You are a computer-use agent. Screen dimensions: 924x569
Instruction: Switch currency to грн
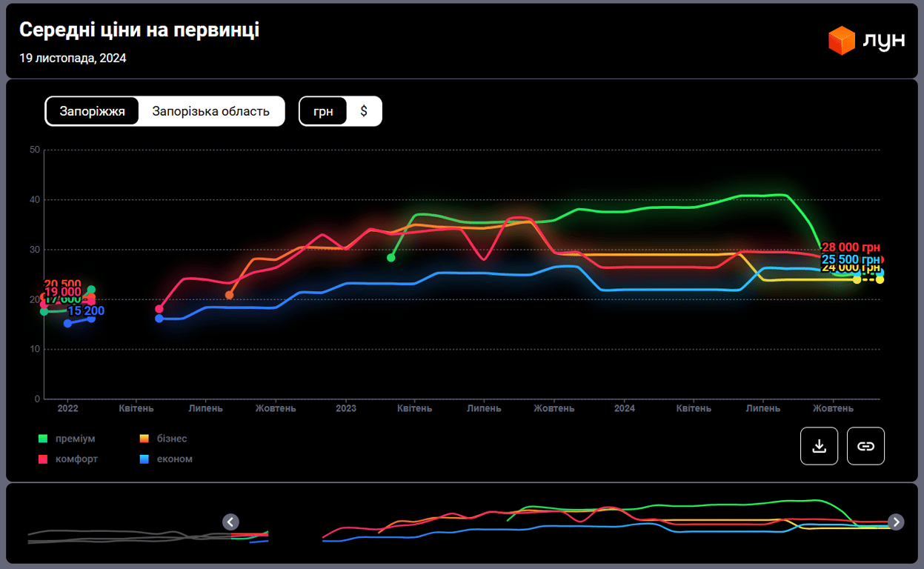coord(323,112)
